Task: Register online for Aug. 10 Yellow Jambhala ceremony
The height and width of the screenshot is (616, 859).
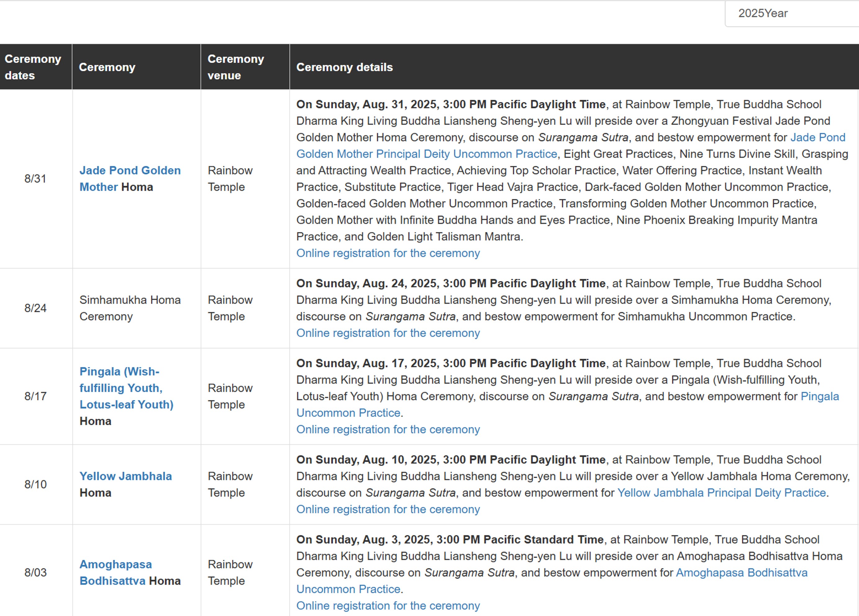Action: pyautogui.click(x=388, y=509)
